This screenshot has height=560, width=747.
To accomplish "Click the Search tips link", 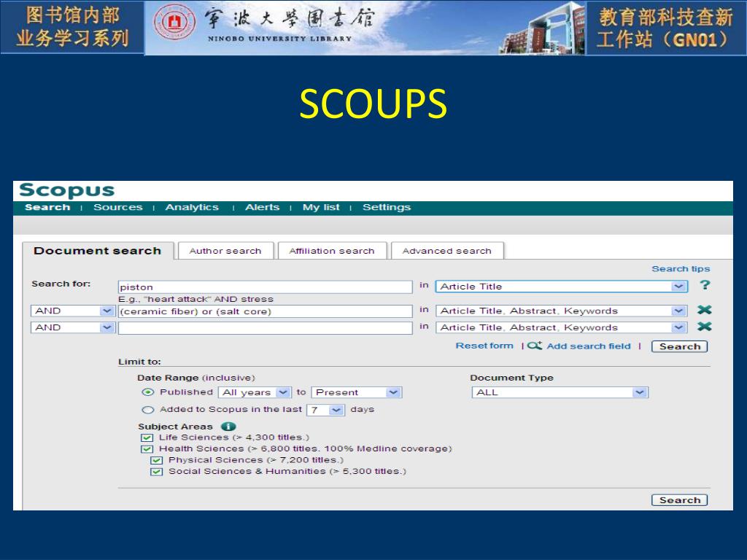I will (681, 269).
